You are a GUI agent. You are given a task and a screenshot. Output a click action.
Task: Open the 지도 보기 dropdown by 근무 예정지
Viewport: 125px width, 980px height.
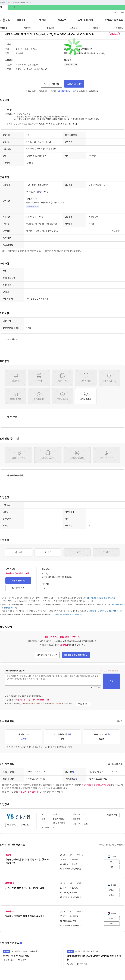(x=116, y=231)
